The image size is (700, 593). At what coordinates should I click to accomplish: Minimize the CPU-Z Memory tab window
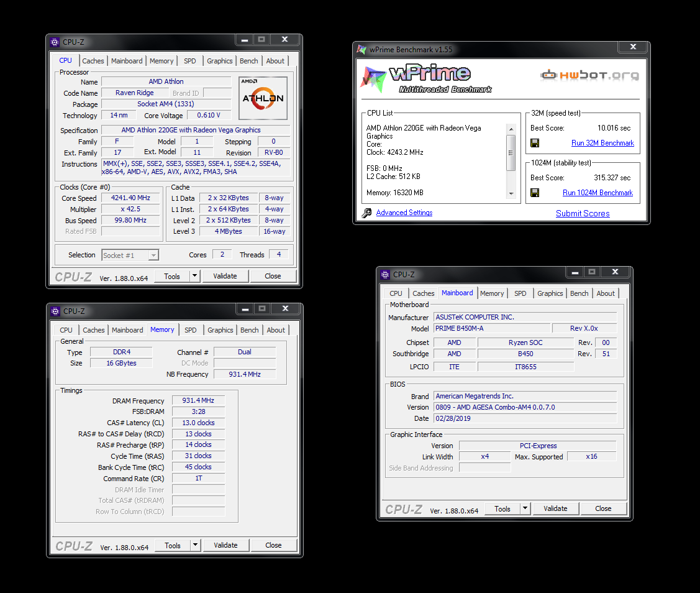pos(245,309)
